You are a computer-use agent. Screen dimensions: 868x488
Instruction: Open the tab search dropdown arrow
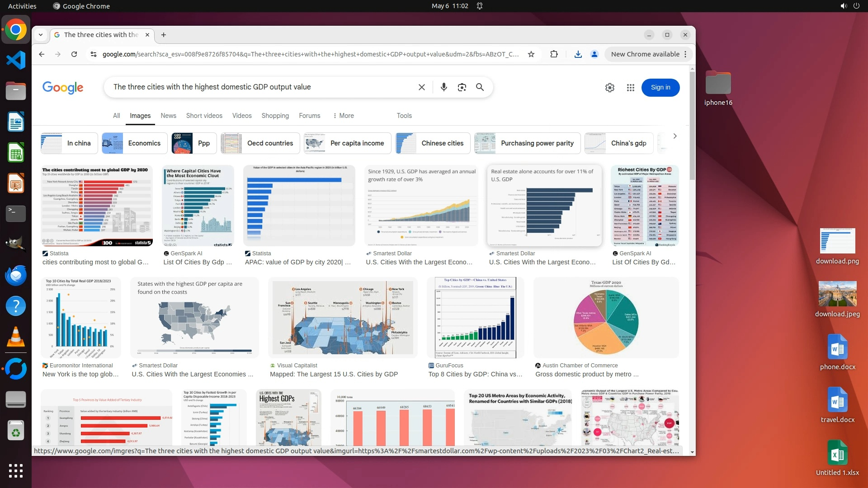pos(41,35)
